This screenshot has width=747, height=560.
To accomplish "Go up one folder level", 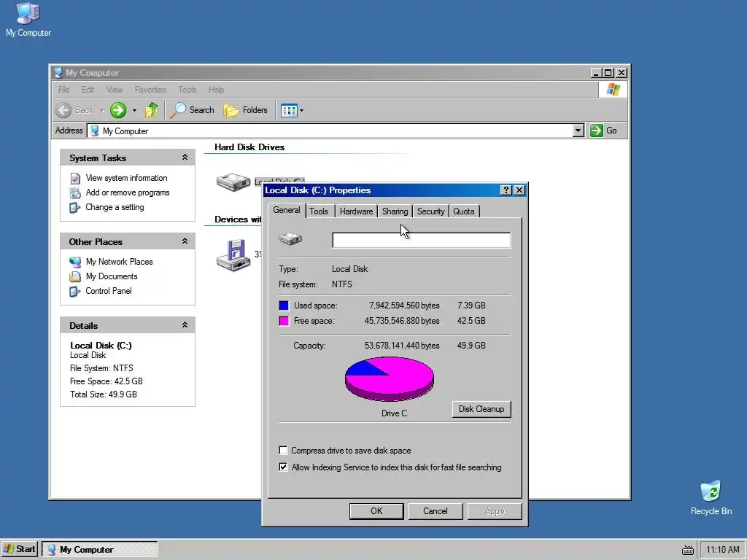I will (152, 110).
